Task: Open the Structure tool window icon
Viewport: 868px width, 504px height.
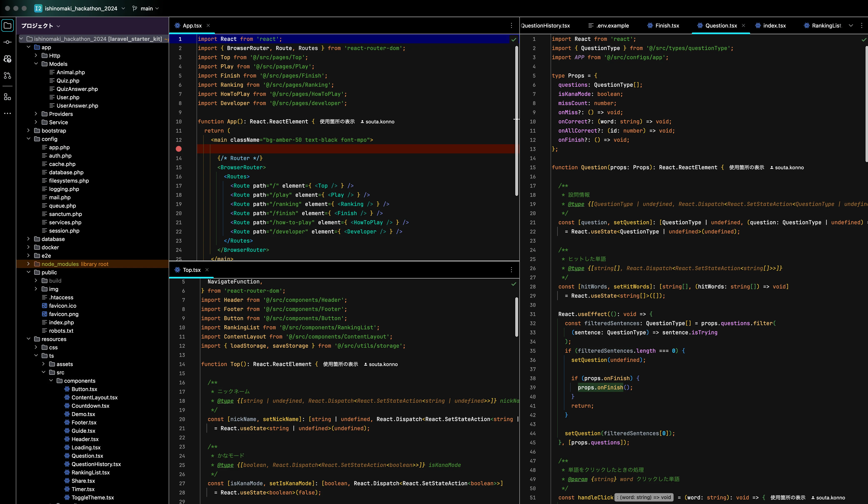Action: click(x=7, y=97)
